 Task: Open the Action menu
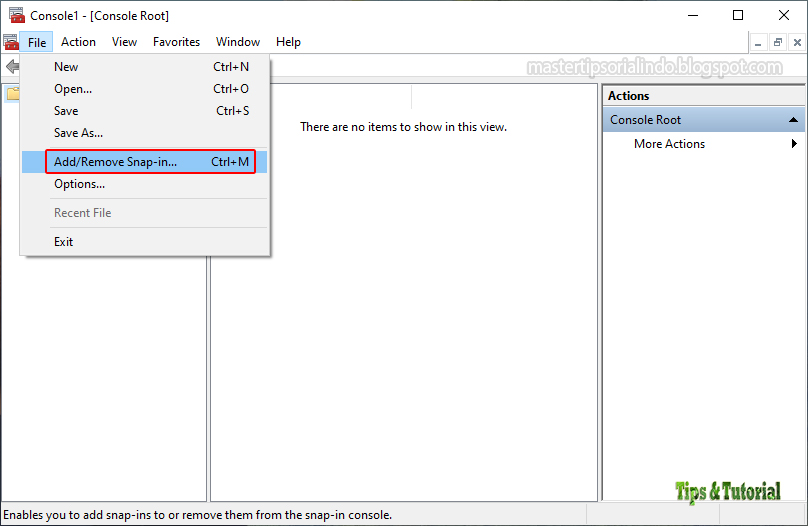point(78,42)
